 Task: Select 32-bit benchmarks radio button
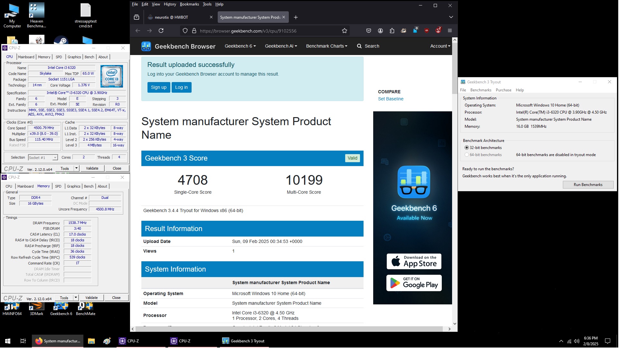pyautogui.click(x=467, y=148)
